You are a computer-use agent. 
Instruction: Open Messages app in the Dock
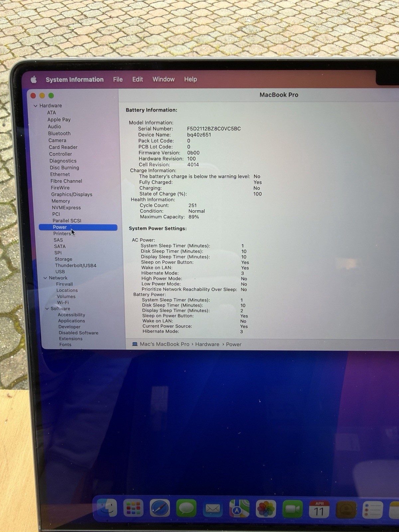click(x=186, y=508)
